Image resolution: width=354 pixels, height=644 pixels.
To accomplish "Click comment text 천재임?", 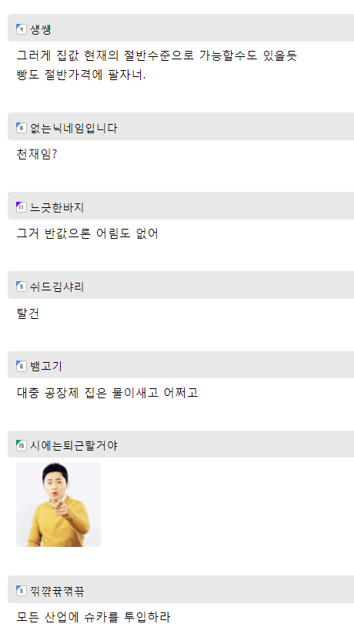I will (x=36, y=154).
